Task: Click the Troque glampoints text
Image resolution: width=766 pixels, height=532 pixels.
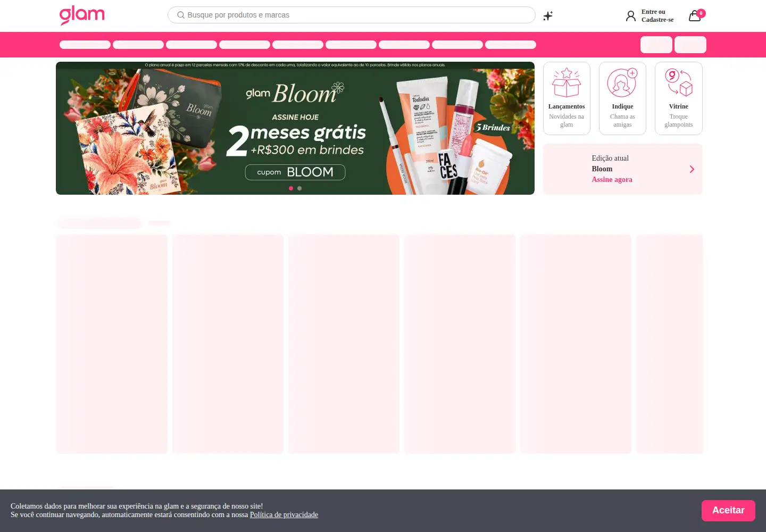Action: pyautogui.click(x=679, y=121)
